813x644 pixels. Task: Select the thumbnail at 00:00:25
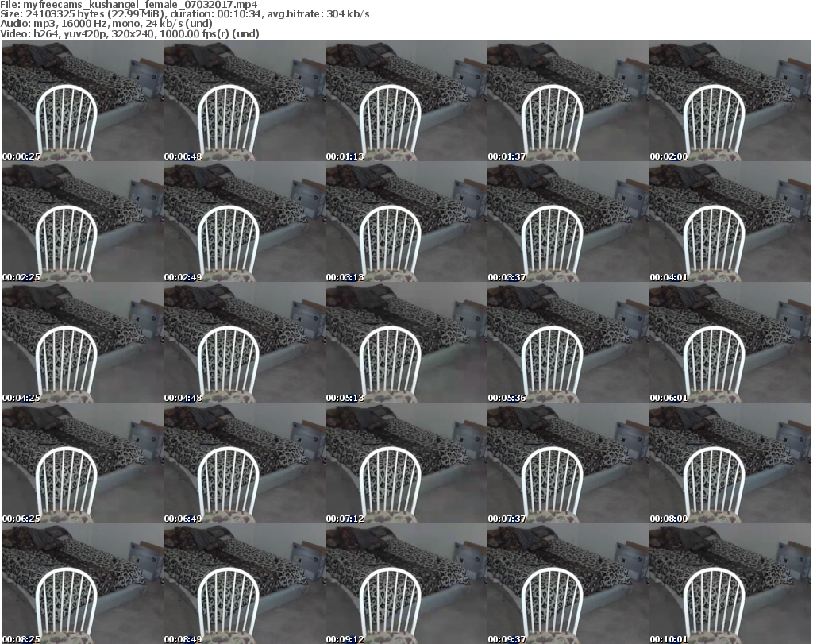82,101
